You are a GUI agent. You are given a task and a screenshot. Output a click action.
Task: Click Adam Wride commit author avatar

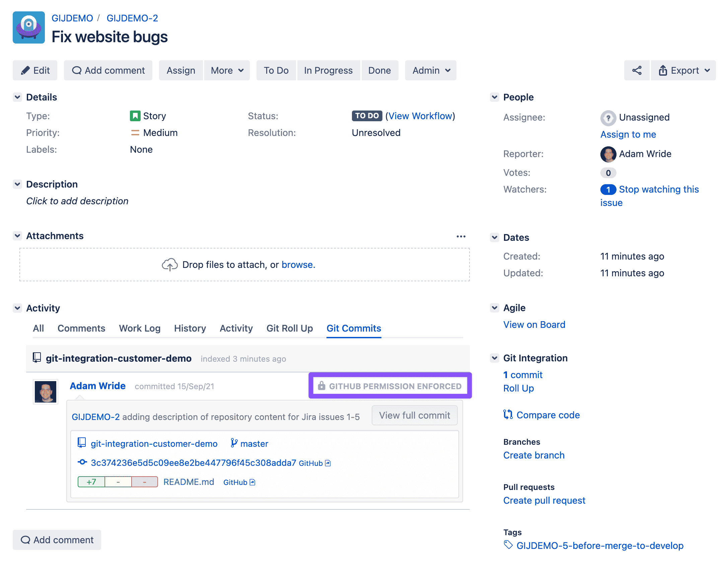[x=46, y=392]
